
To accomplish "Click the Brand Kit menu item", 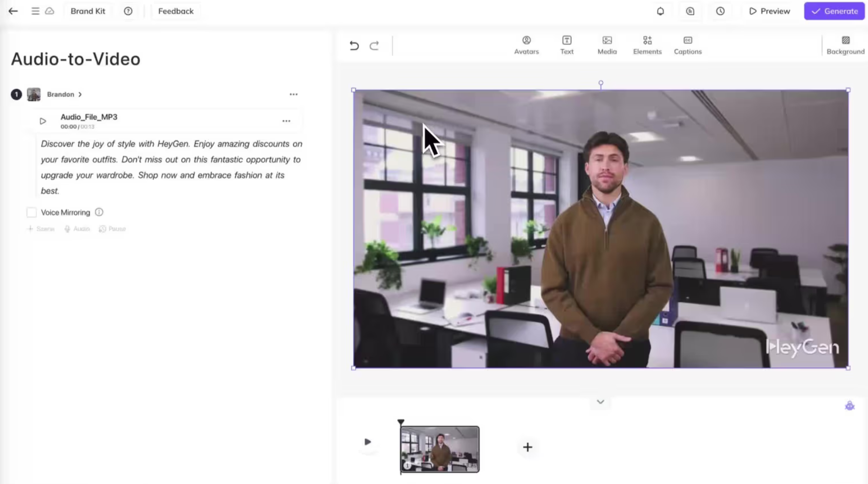I will click(x=88, y=11).
